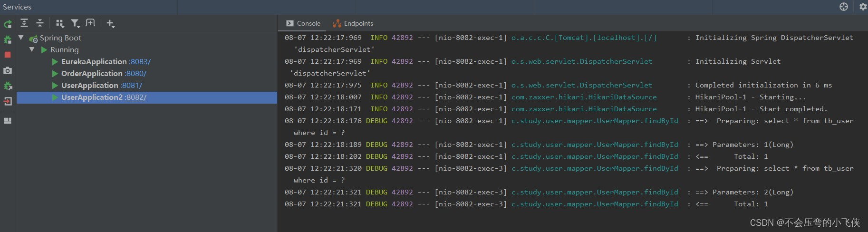Open the :8083/ link
The height and width of the screenshot is (232, 868).
tap(140, 62)
